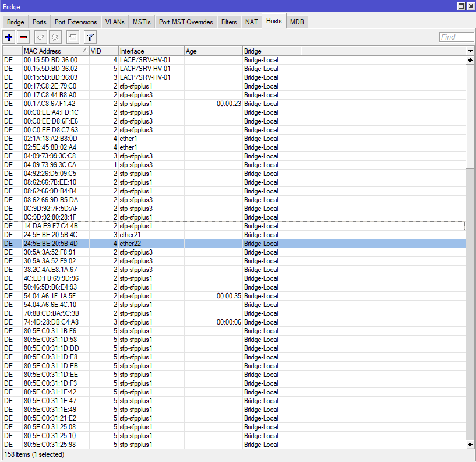Viewport: 476px width, 462px height.
Task: Open the column chooser dropdown arrow
Action: [470, 51]
